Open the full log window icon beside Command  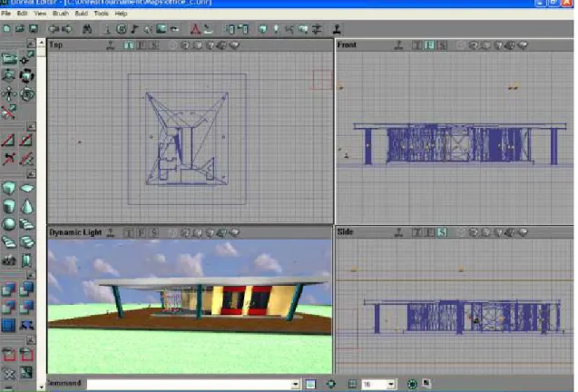[310, 384]
